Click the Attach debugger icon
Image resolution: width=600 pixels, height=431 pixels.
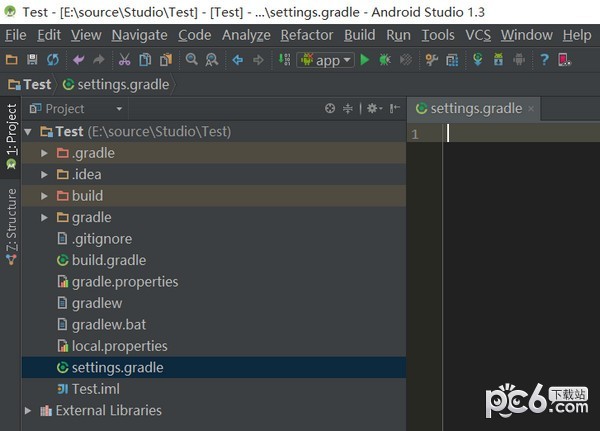point(406,60)
